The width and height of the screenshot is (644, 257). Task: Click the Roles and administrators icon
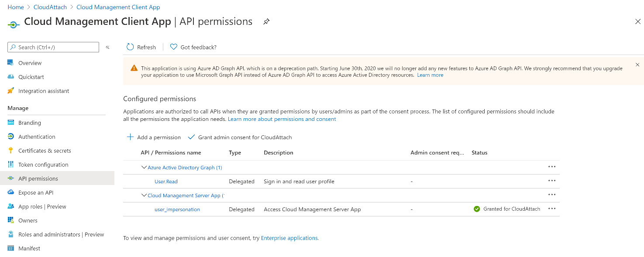coord(11,234)
